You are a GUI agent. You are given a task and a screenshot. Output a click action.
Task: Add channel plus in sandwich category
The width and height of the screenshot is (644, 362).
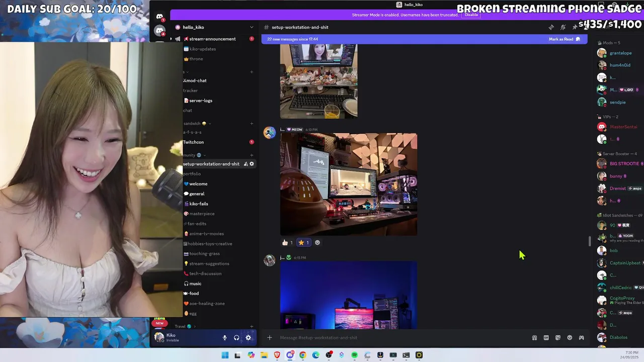click(252, 124)
